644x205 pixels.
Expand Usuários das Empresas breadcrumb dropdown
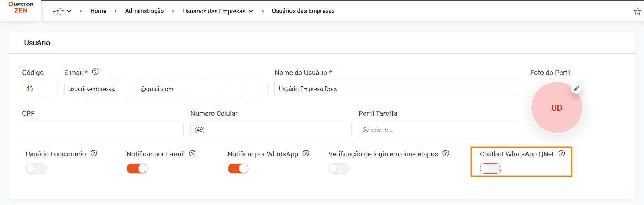[251, 11]
